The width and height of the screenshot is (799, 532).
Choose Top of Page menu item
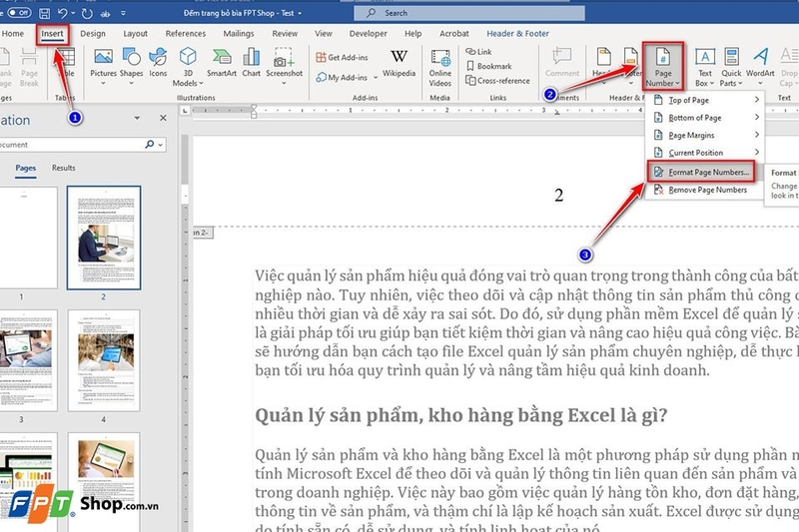pyautogui.click(x=705, y=100)
